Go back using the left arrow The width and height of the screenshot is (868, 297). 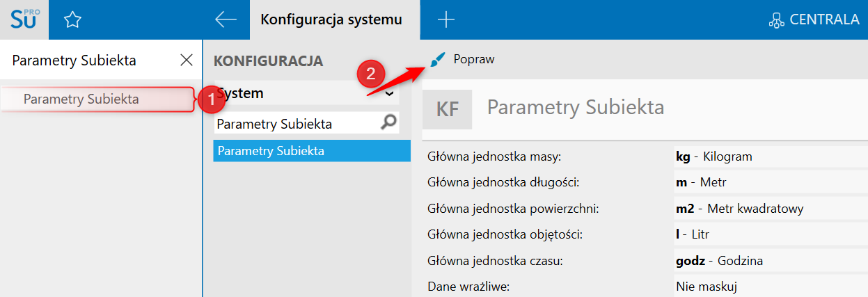click(226, 20)
